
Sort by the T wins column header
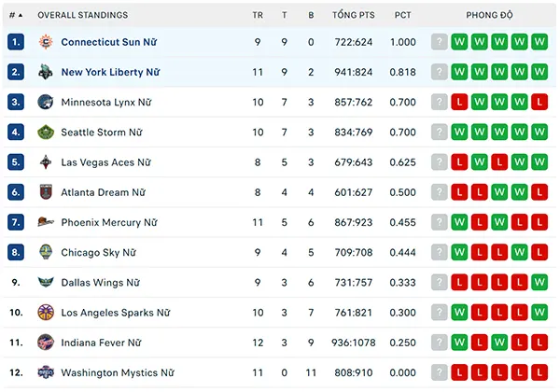click(x=285, y=15)
